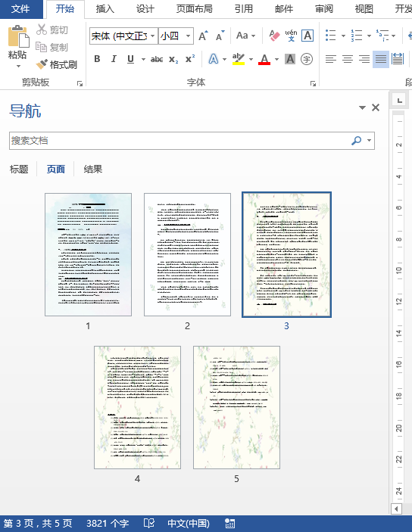Apply strikethrough with the abc icon
The height and width of the screenshot is (532, 412).
pos(157,59)
